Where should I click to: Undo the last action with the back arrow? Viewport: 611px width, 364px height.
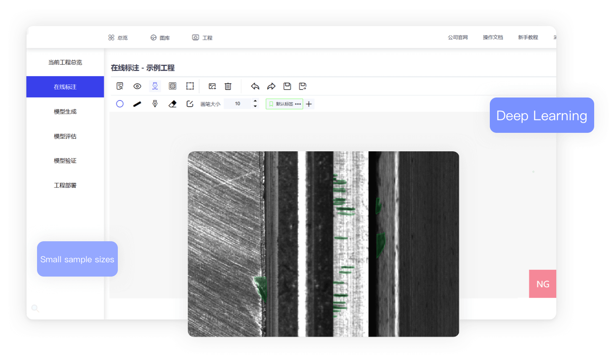[x=255, y=86]
